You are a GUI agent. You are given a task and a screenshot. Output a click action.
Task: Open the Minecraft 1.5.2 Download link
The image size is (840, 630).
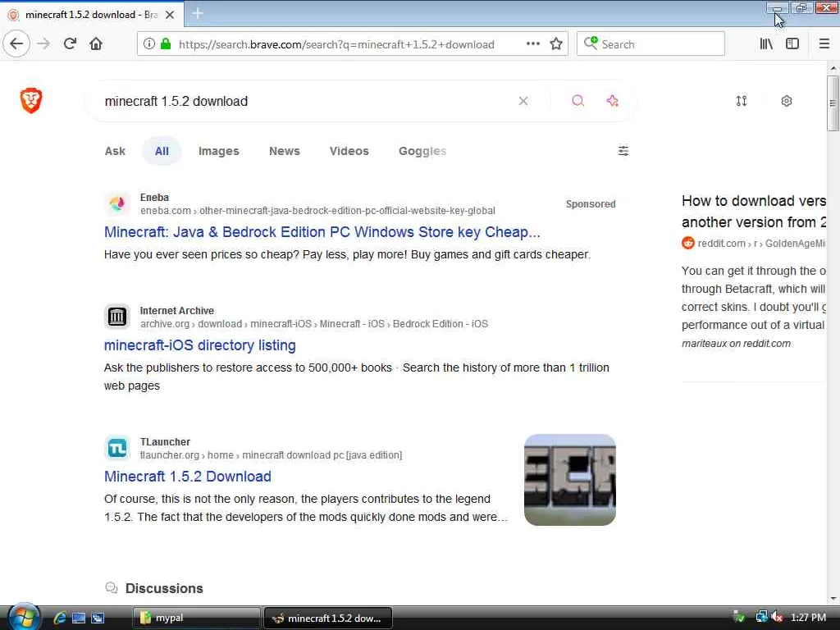pos(188,477)
